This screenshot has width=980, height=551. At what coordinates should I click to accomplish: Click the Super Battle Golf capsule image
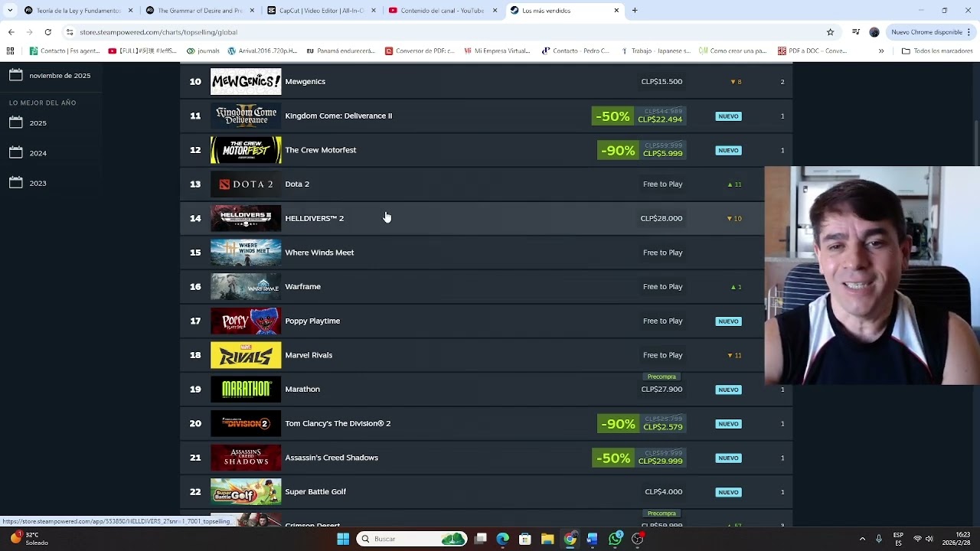pos(246,491)
